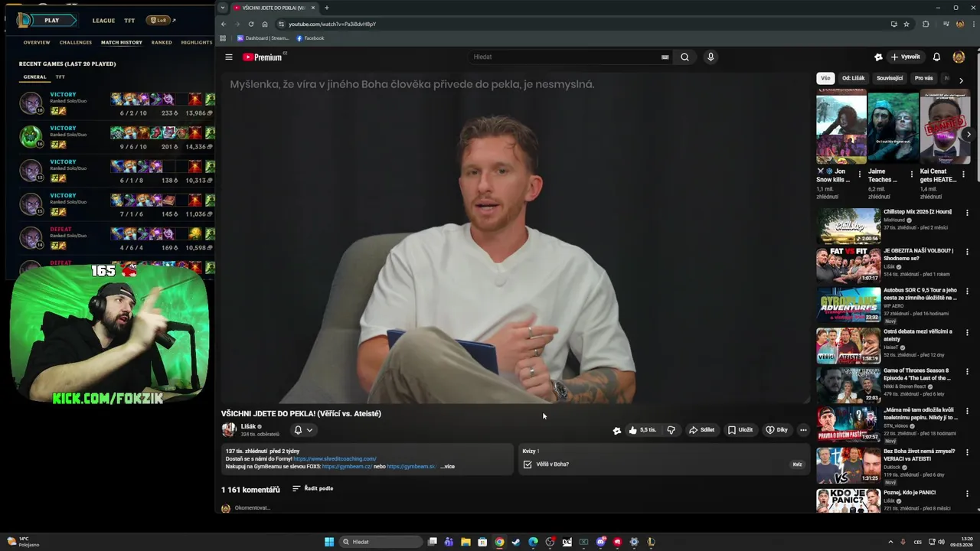Viewport: 980px width, 551px height.
Task: Open Facebook bookmark in bookmarks bar
Action: [x=310, y=38]
